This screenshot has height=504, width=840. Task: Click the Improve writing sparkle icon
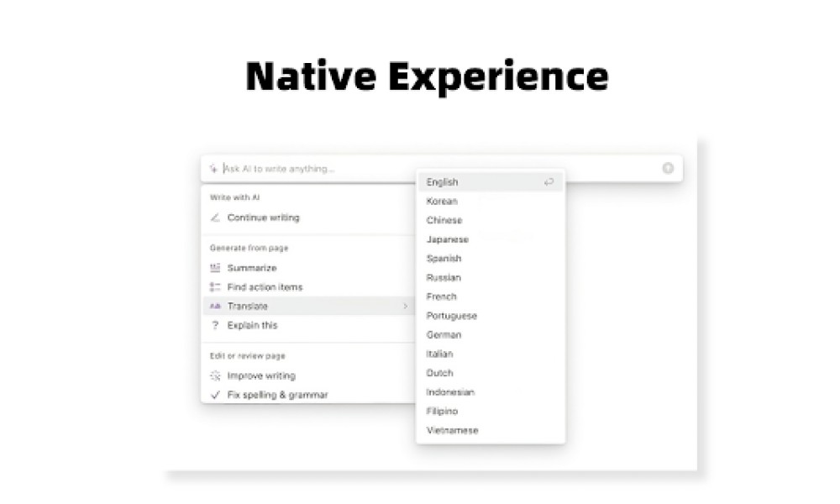(x=215, y=376)
